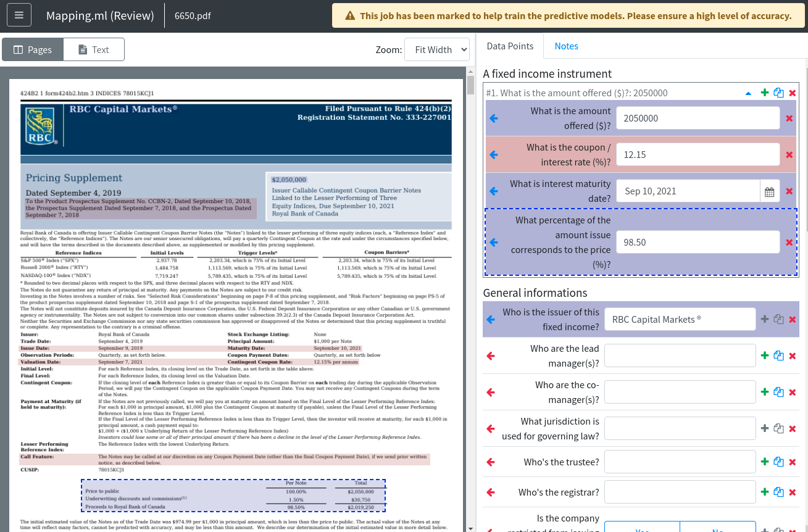808x532 pixels.
Task: Click the grey copy icon on issuer row
Action: tap(779, 319)
